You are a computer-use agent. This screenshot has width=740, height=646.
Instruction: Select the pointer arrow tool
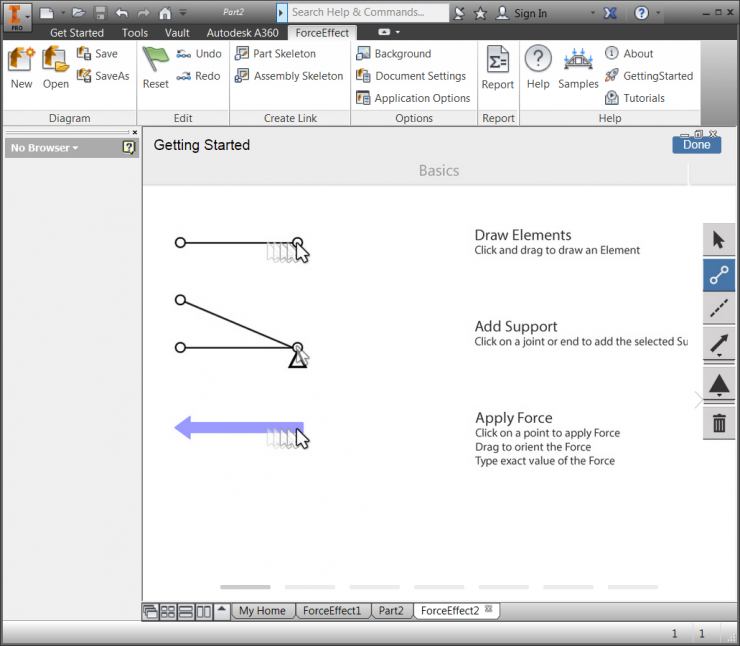point(719,240)
